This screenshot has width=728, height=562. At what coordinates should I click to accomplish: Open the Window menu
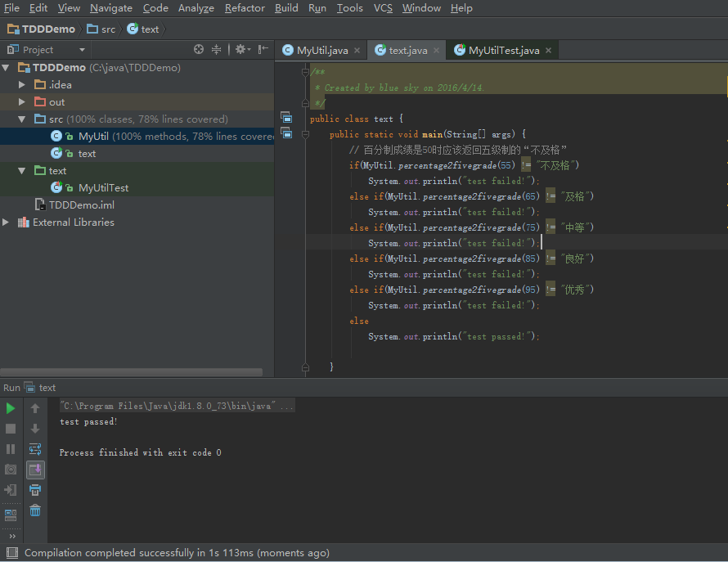[x=421, y=8]
